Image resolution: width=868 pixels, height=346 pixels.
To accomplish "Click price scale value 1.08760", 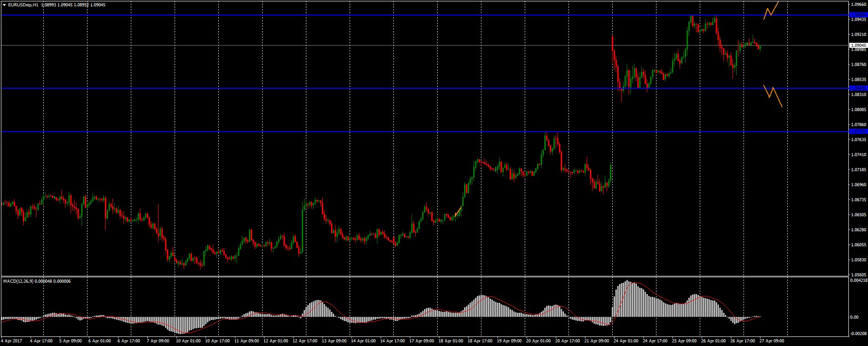I will click(x=859, y=65).
